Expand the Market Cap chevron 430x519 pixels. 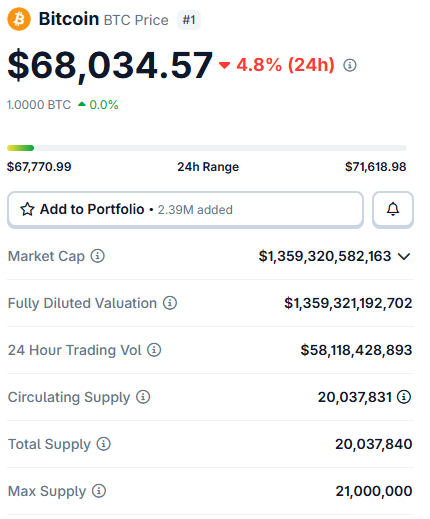(404, 256)
